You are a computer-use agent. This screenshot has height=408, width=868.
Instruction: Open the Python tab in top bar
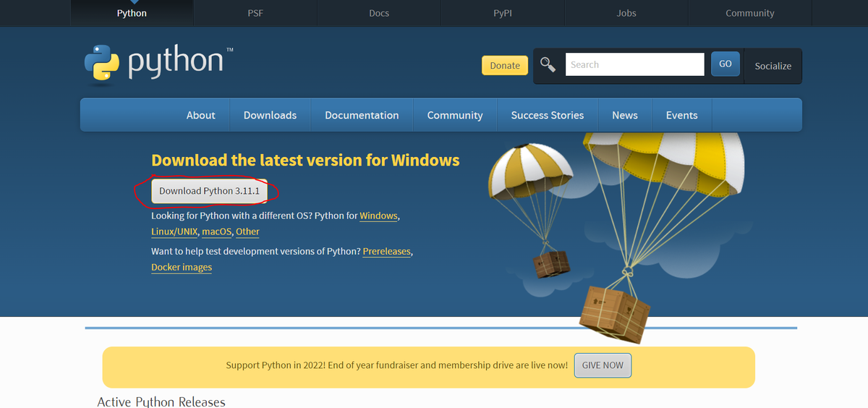point(132,13)
